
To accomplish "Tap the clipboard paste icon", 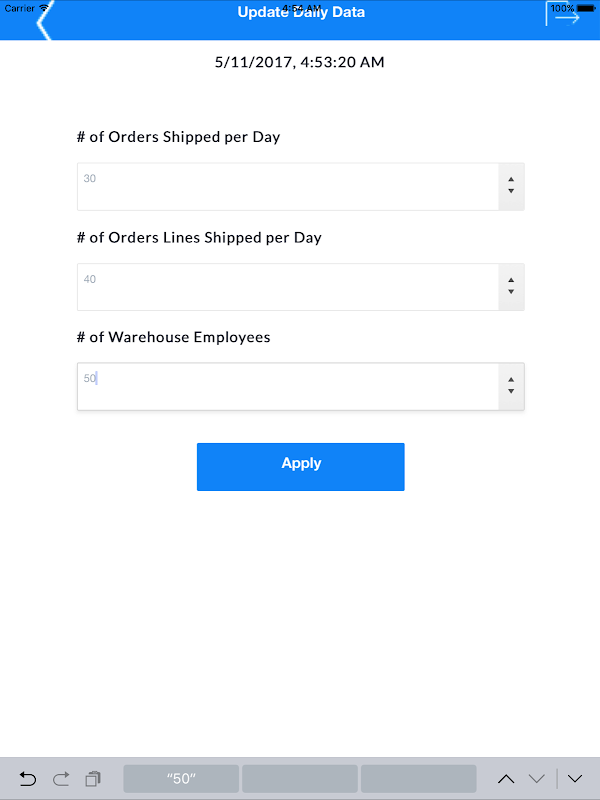I will 93,778.
